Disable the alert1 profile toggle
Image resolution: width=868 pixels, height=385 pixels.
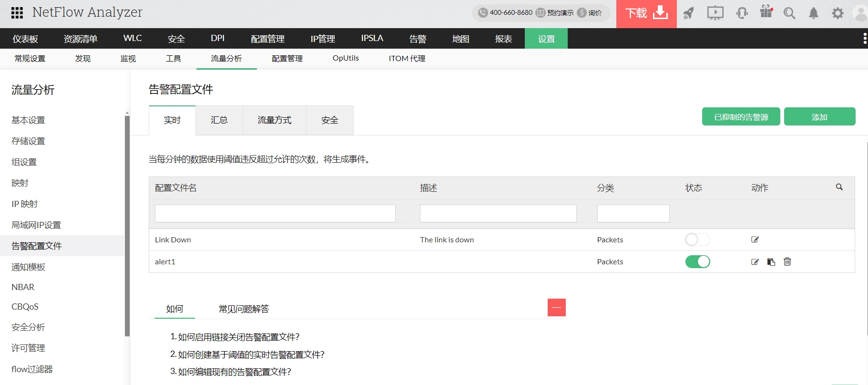(x=697, y=262)
